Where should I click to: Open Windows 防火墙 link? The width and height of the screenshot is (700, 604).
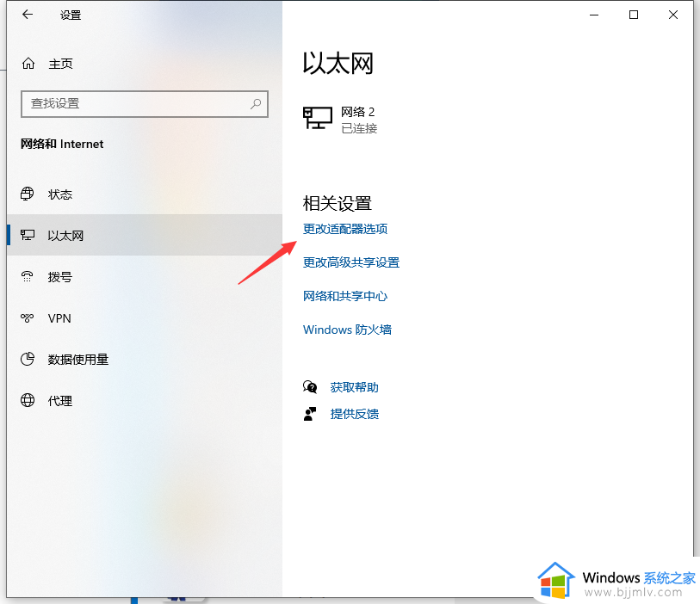point(347,330)
